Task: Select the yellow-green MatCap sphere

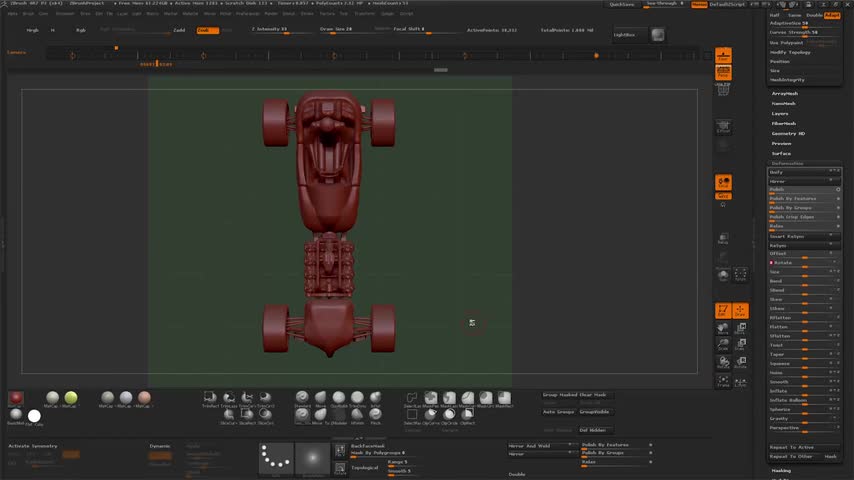Action: (71, 399)
